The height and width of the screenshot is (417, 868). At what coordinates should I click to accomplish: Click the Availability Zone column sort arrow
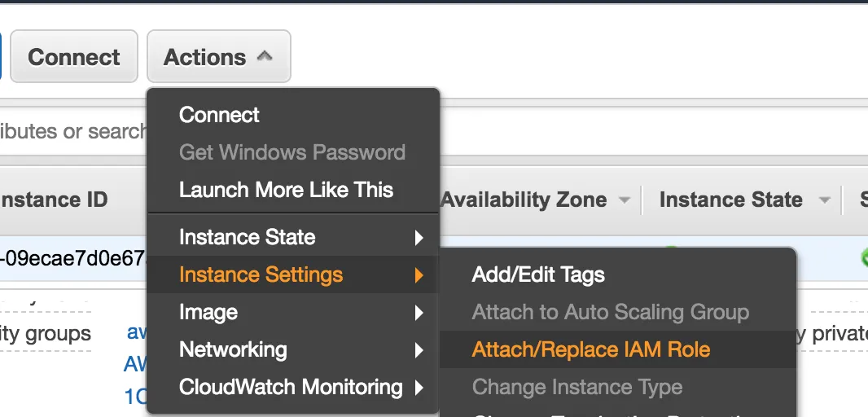point(625,200)
